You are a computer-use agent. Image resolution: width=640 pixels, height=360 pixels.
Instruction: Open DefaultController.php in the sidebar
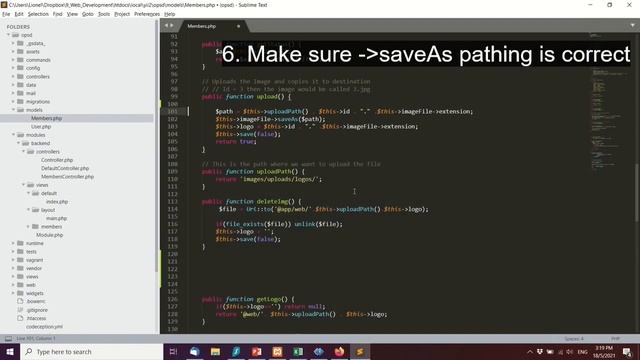point(65,168)
